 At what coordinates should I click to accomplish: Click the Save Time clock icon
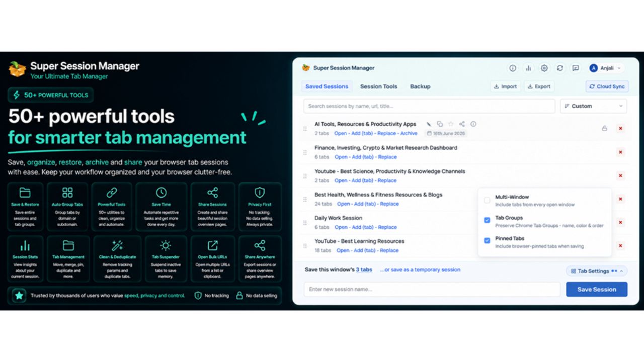[x=161, y=193]
